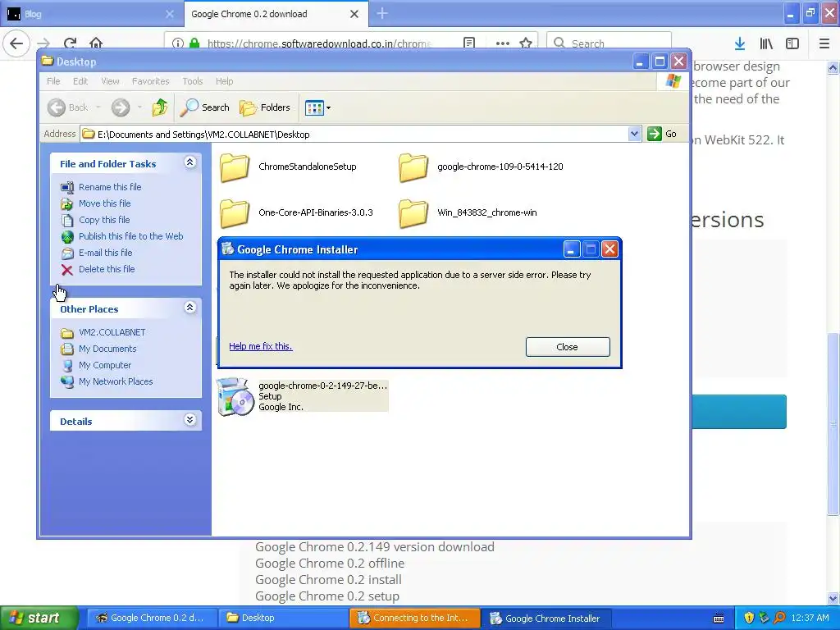The width and height of the screenshot is (840, 630).
Task: Open My Network Places link
Action: point(116,381)
